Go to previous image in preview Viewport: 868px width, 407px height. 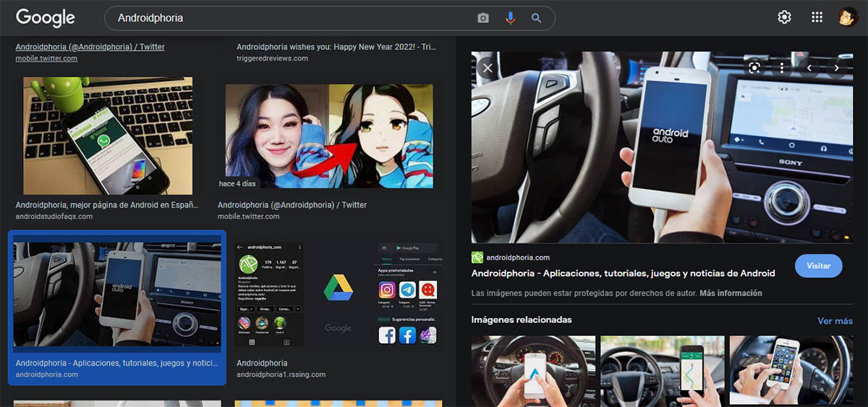(809, 68)
